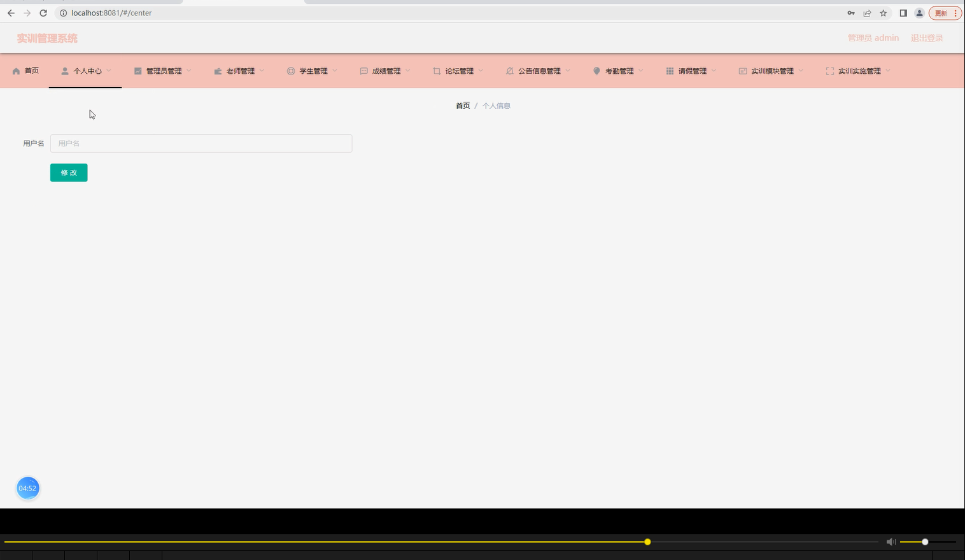Click the 实训实施管理 frame icon
965x560 pixels.
click(829, 71)
